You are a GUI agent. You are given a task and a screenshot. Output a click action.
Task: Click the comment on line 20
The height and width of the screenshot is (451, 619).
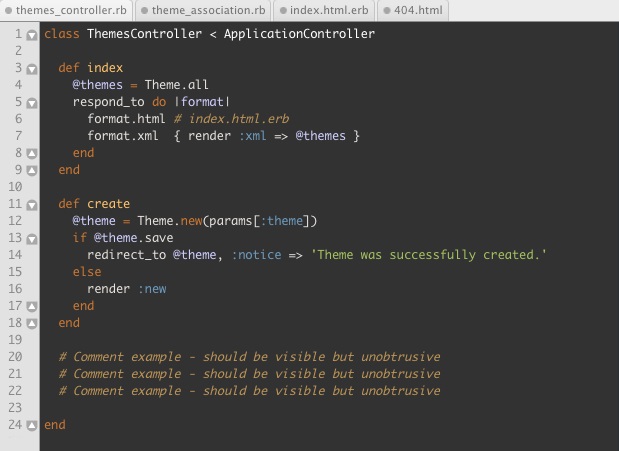[x=249, y=356]
